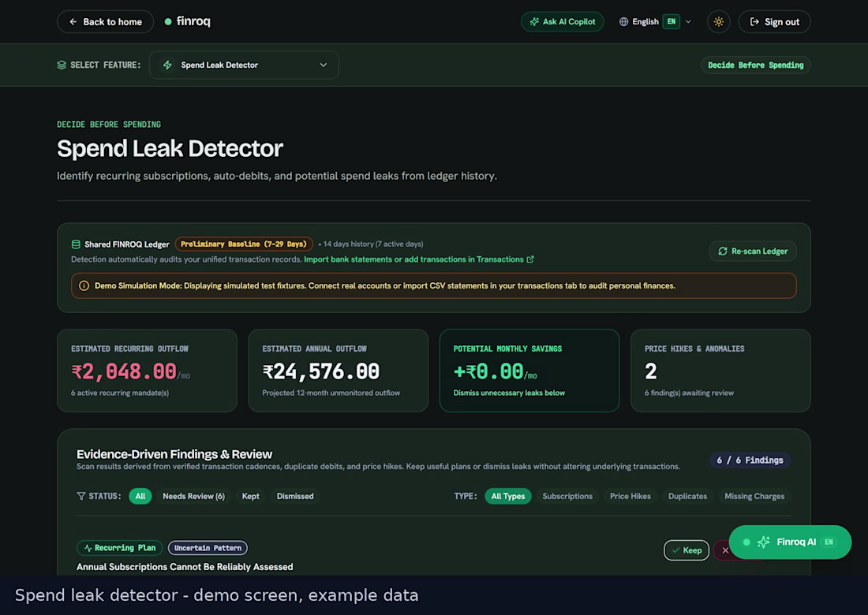This screenshot has width=868, height=615.
Task: Click the Shared FINROQ Ledger database icon
Action: coord(76,244)
